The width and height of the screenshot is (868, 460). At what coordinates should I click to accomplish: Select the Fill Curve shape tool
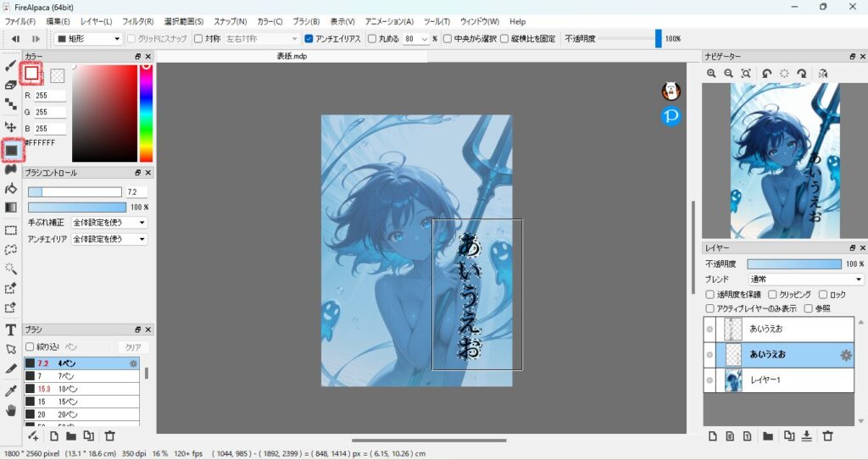point(10,169)
